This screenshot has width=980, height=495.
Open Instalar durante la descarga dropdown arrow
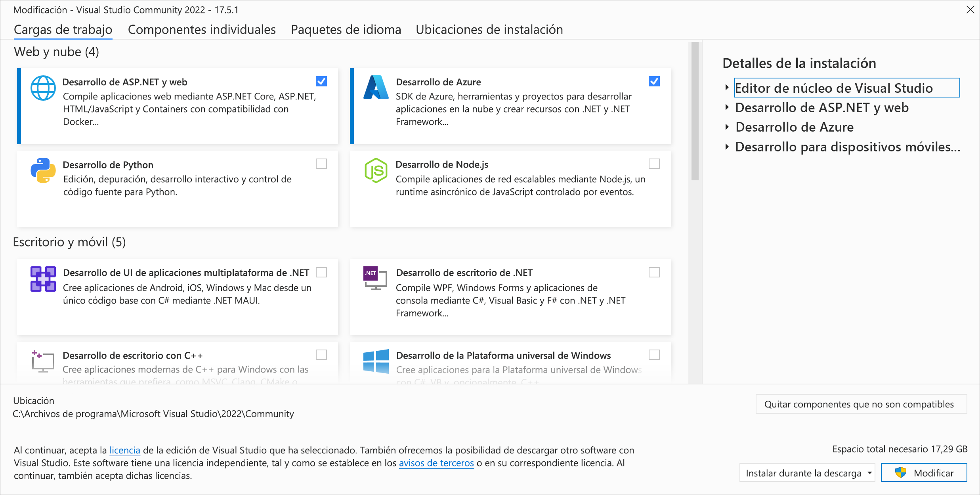(870, 473)
